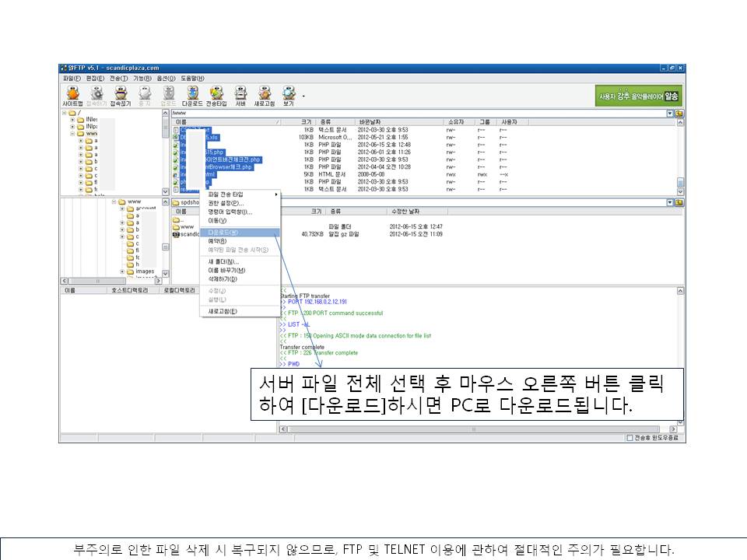The image size is (747, 560).
Task: Click the 알송 music player banner
Action: tap(639, 96)
